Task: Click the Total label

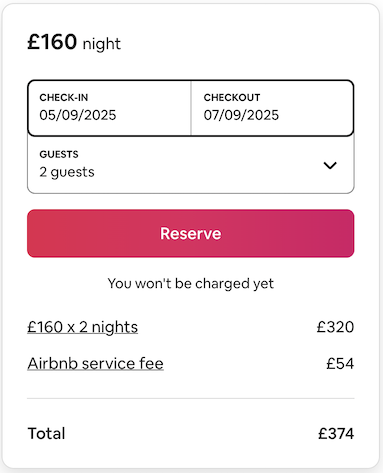Action: coord(46,434)
